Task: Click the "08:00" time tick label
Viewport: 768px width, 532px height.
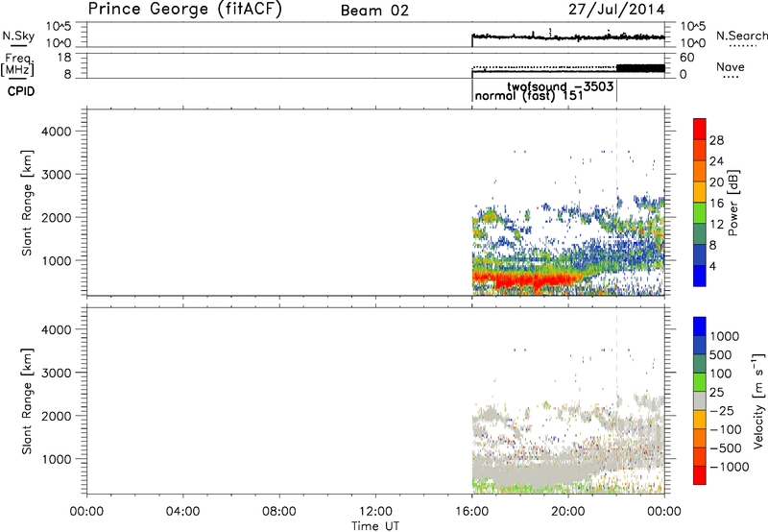Action: point(279,512)
